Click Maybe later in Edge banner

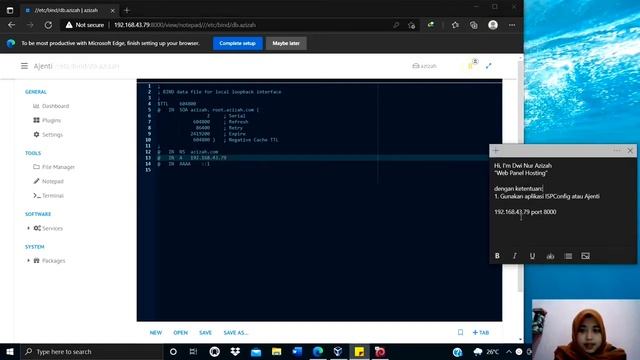pyautogui.click(x=286, y=43)
